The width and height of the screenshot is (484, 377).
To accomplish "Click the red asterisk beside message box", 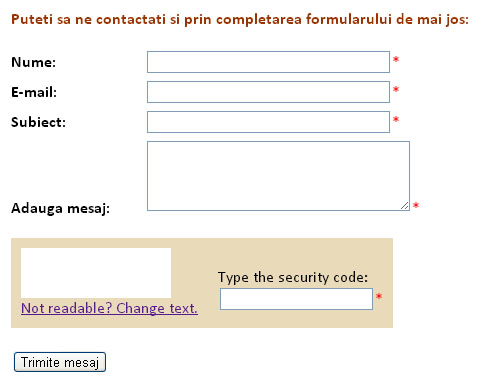I will (416, 205).
